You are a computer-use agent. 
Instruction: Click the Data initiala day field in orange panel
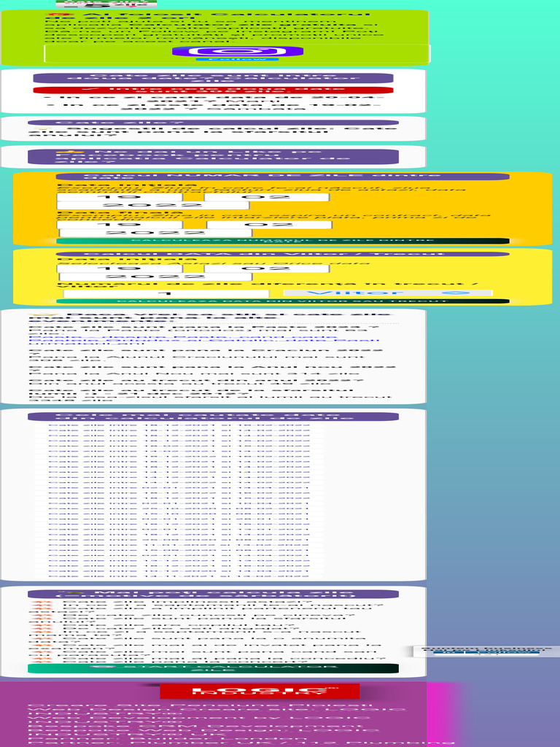pyautogui.click(x=120, y=197)
